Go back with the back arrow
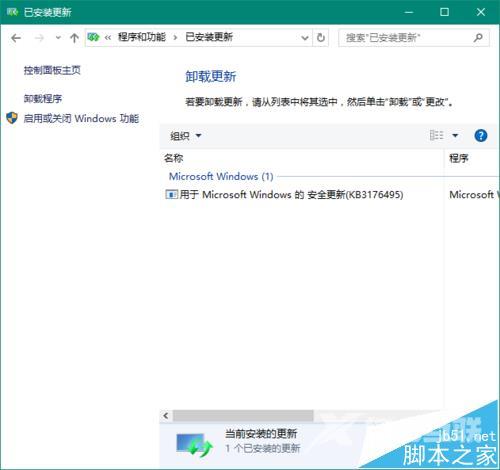 [16, 38]
